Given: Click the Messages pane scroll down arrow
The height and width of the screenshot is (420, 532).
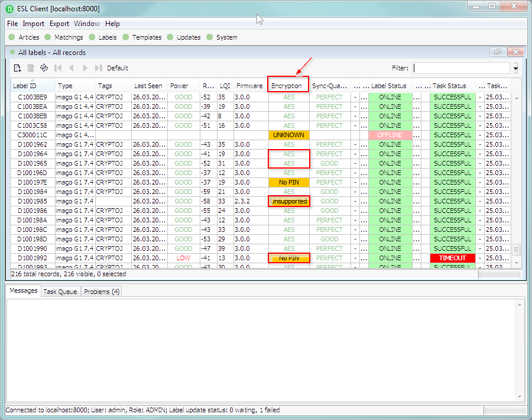Looking at the screenshot, I should tap(520, 397).
